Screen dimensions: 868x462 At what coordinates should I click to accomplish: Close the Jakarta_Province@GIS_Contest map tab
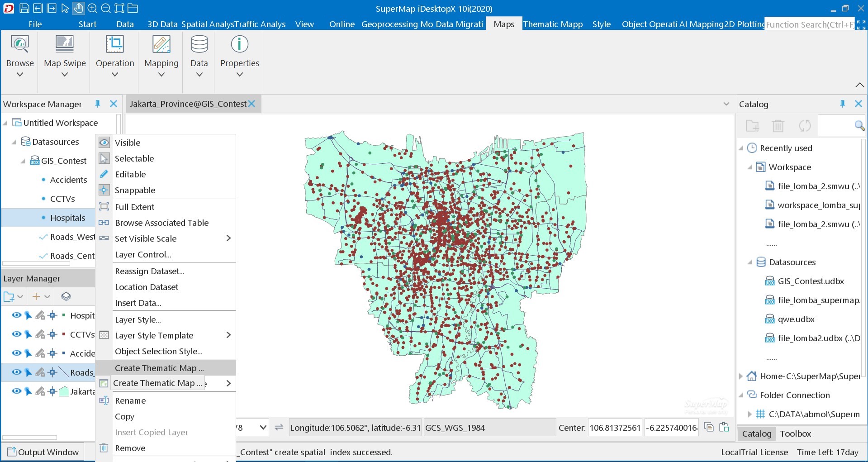click(251, 104)
